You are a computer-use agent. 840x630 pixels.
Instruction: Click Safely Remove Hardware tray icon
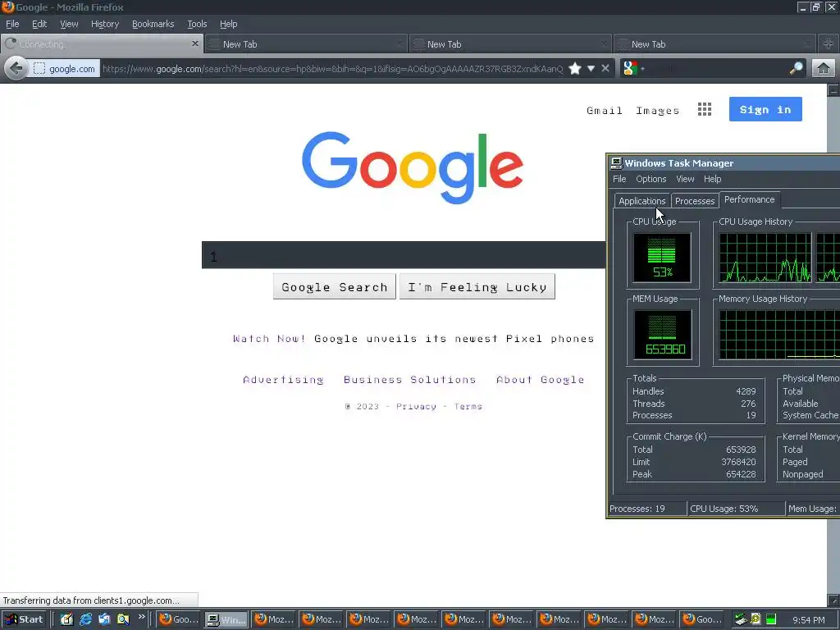click(x=741, y=619)
